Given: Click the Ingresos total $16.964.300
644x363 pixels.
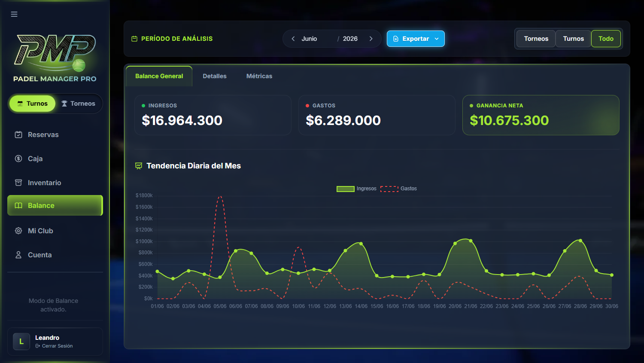Looking at the screenshot, I should tap(182, 120).
